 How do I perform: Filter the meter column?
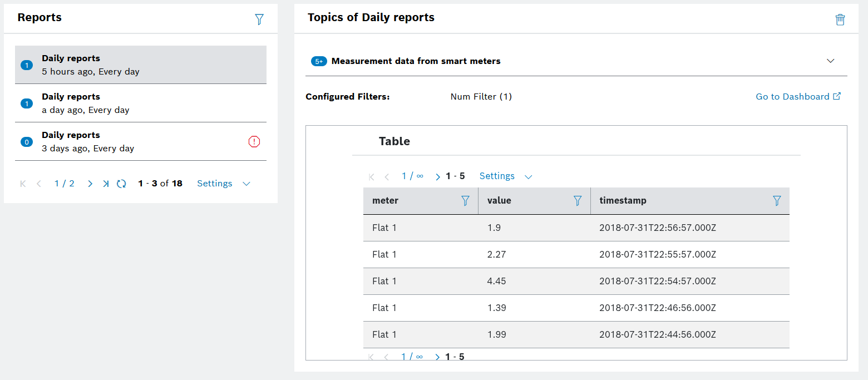465,201
